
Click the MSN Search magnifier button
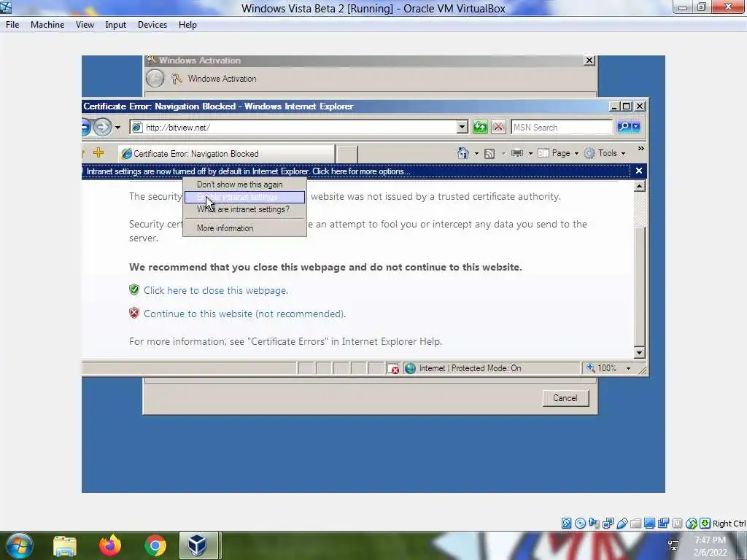[624, 127]
